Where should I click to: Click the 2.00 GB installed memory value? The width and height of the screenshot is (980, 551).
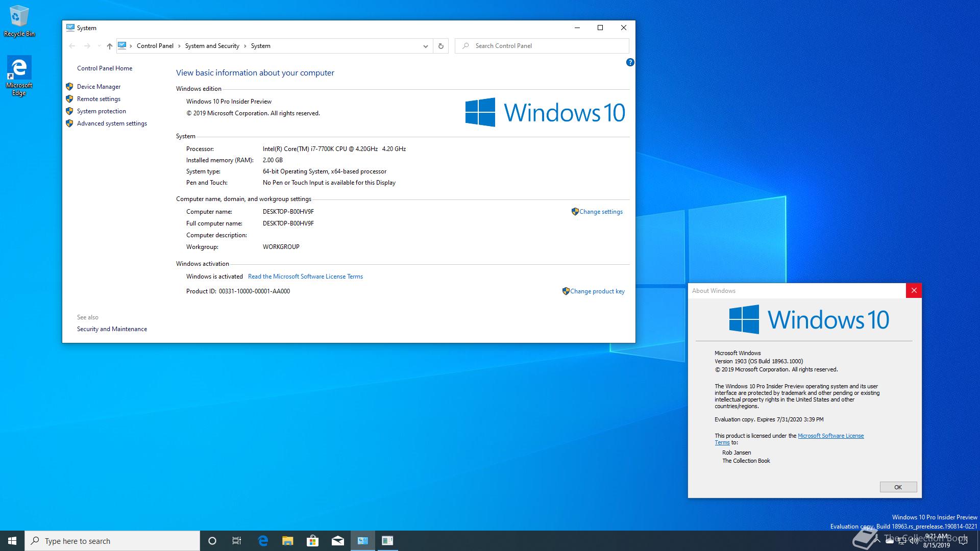273,160
